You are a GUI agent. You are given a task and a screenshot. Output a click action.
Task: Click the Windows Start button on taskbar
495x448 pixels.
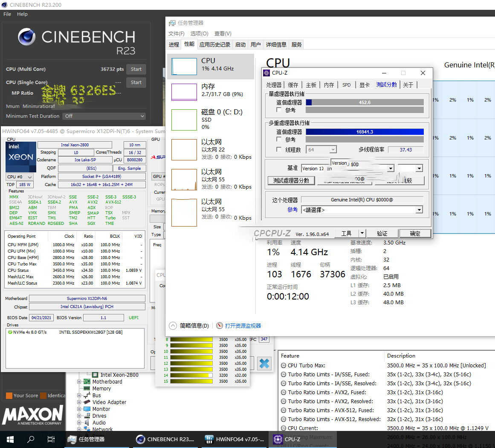pos(10,439)
